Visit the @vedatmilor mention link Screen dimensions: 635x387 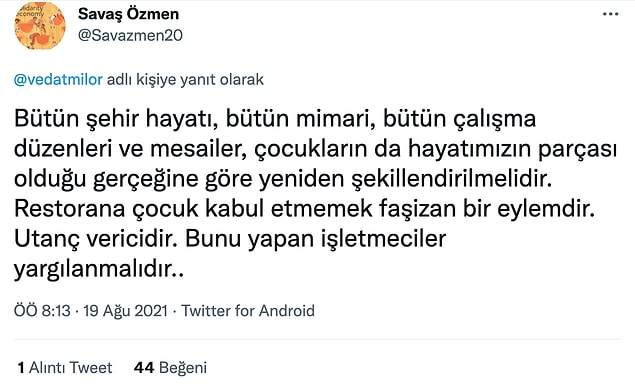coord(58,79)
